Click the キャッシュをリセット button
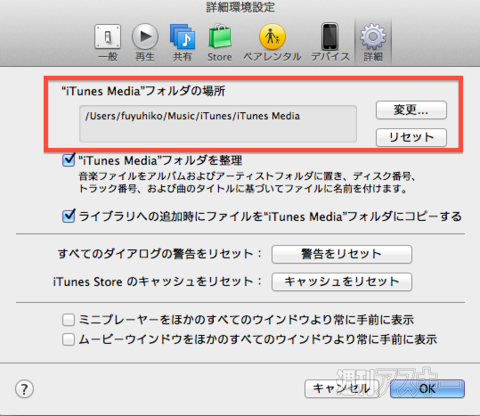The image size is (480, 416). point(342,282)
